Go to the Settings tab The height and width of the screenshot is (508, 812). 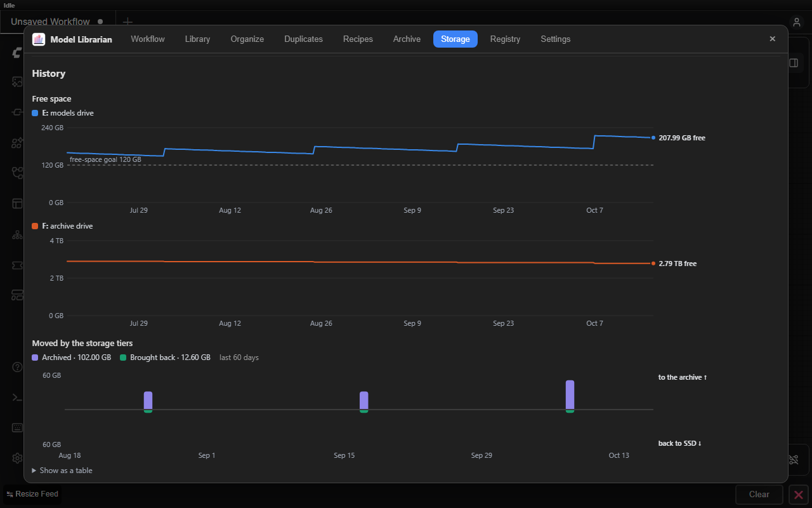pos(556,39)
